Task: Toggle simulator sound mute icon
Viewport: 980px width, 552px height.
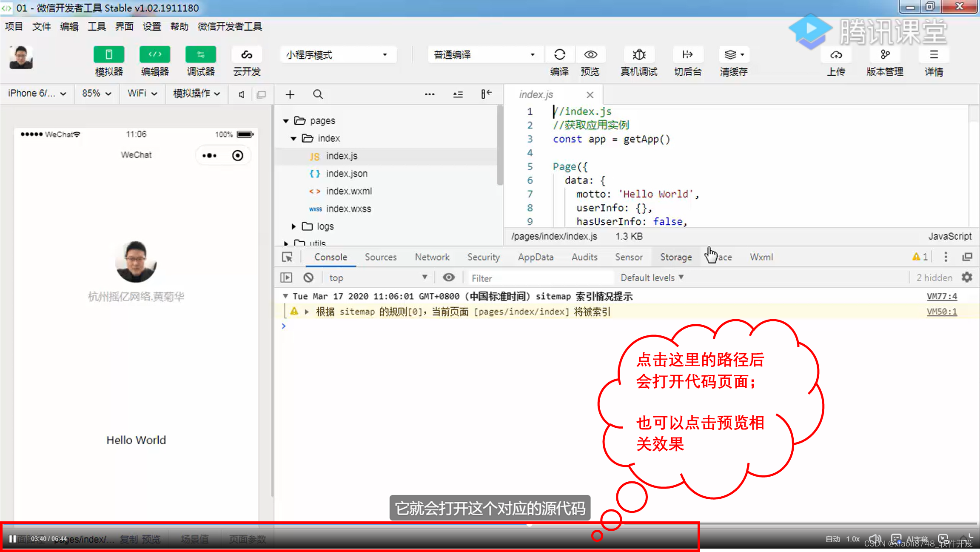Action: tap(242, 94)
